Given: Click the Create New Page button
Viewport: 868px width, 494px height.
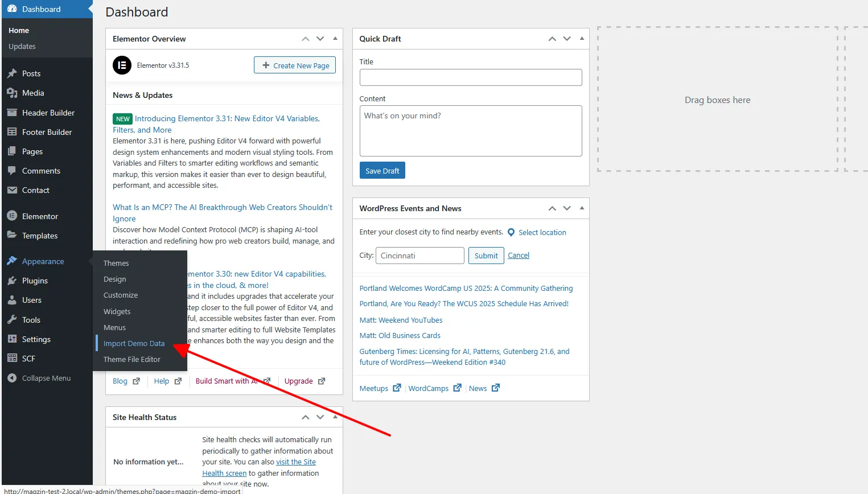Looking at the screenshot, I should tap(295, 65).
